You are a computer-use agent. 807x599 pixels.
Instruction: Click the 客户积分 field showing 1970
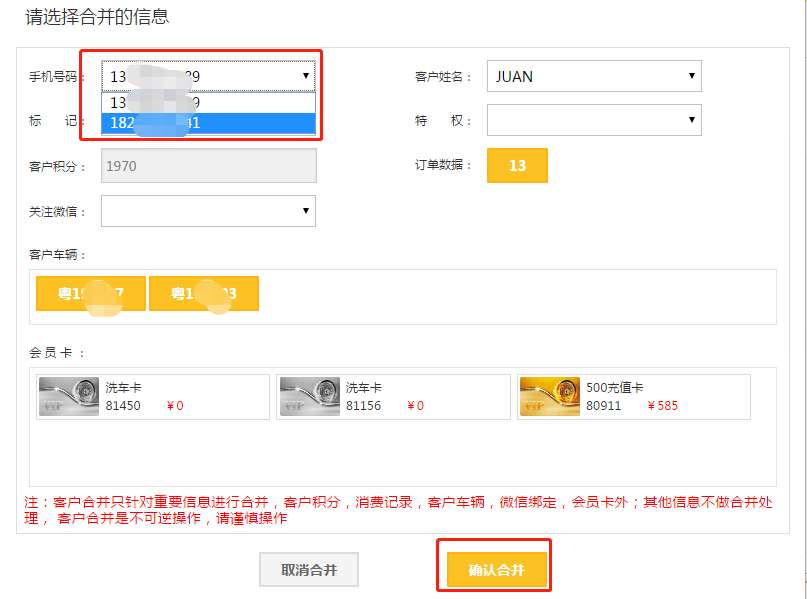coord(208,166)
